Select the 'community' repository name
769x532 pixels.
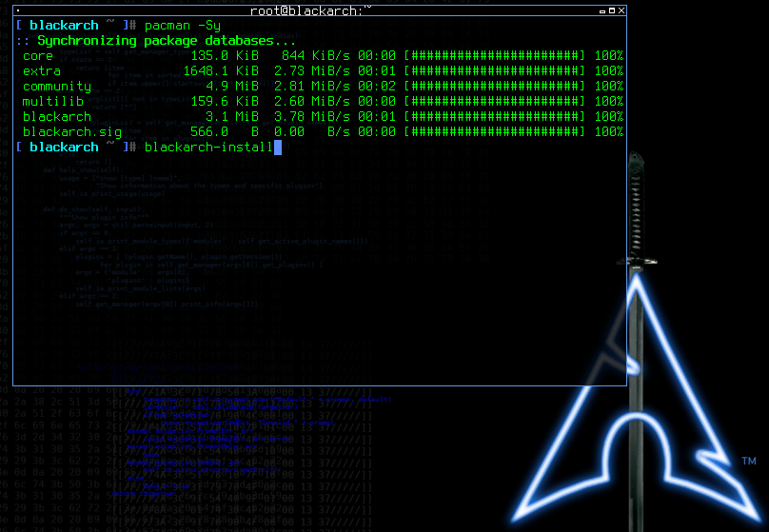tap(57, 87)
